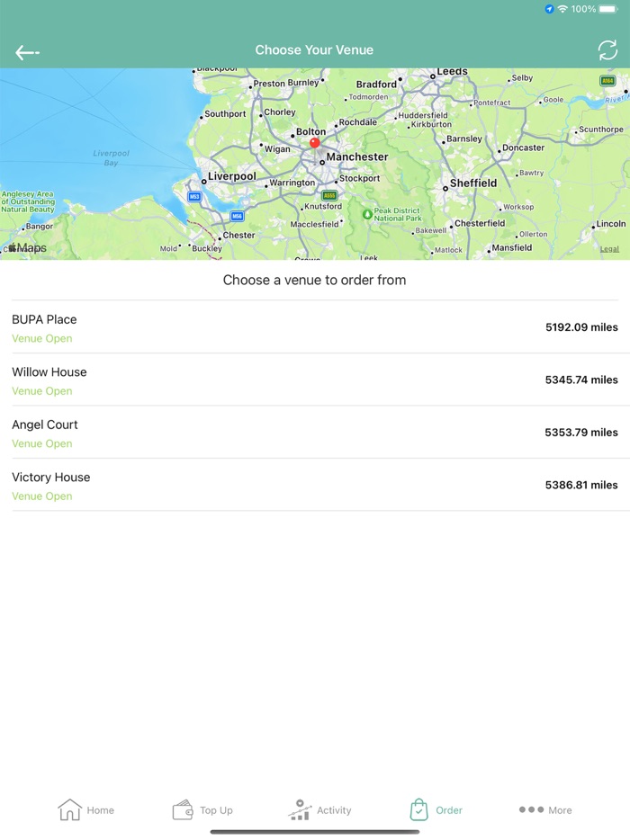Tap the Choose Your Venue title

tap(314, 49)
